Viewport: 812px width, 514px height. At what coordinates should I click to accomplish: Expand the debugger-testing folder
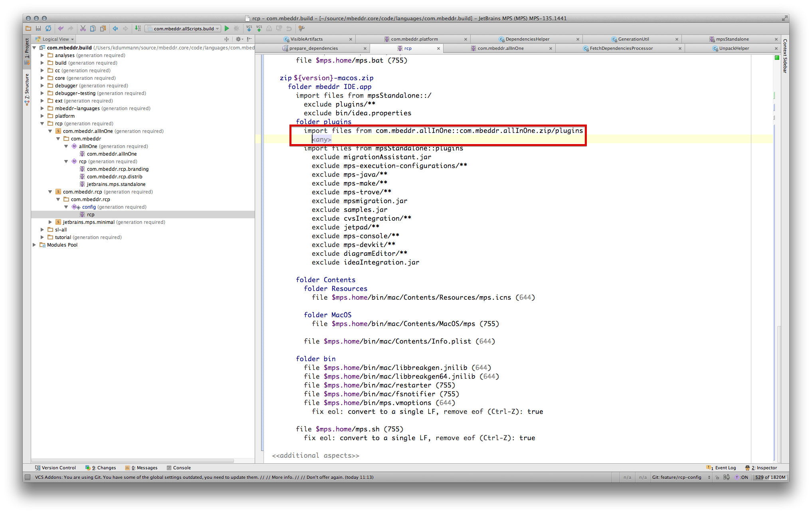[42, 93]
